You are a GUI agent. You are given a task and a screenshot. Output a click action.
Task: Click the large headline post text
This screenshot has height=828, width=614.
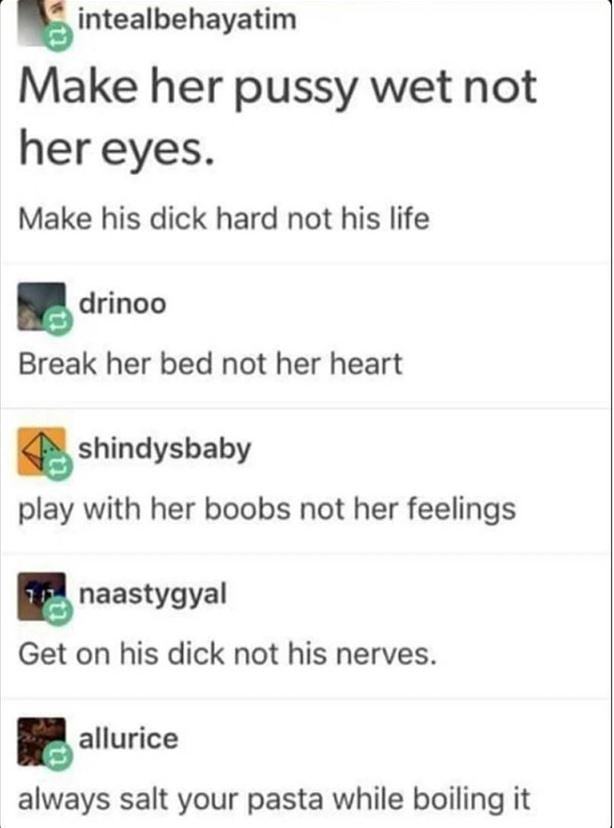point(278,117)
